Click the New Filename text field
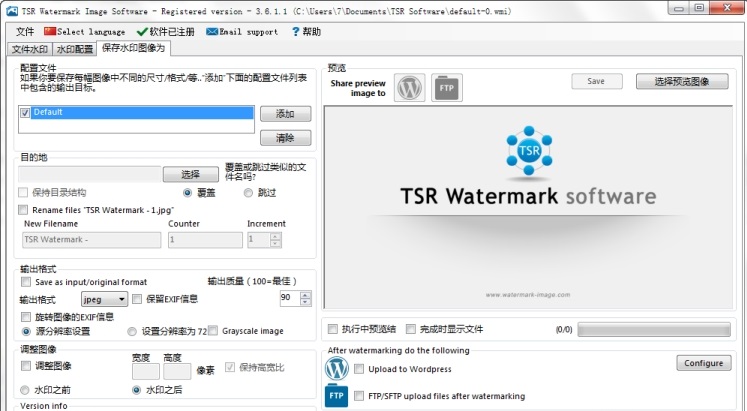This screenshot has width=747, height=411. point(91,240)
